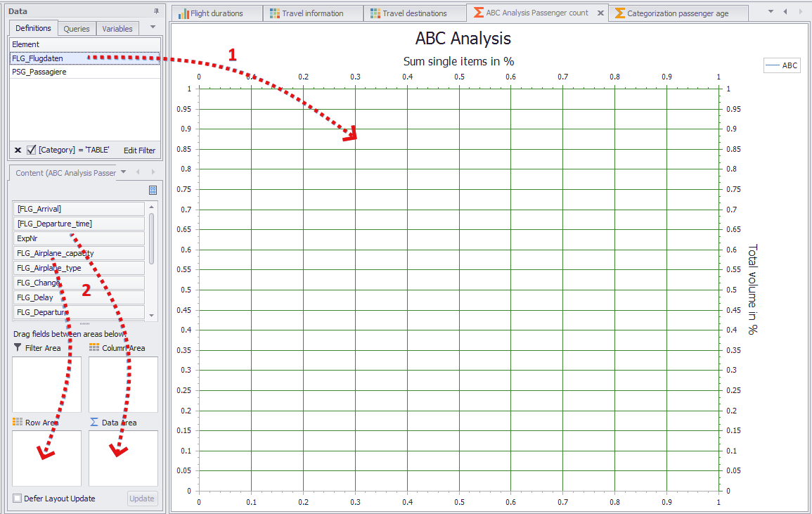Click the Total volume in % axis title

tap(753, 289)
